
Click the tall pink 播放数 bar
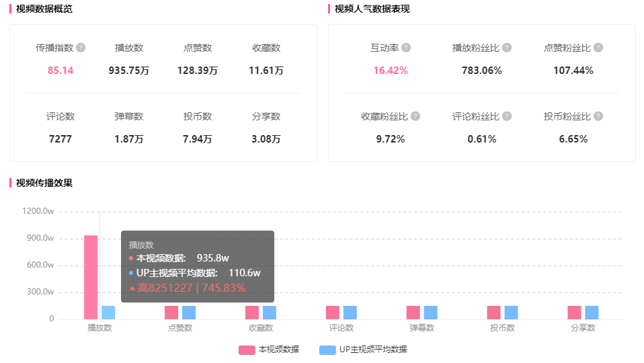coord(91,277)
